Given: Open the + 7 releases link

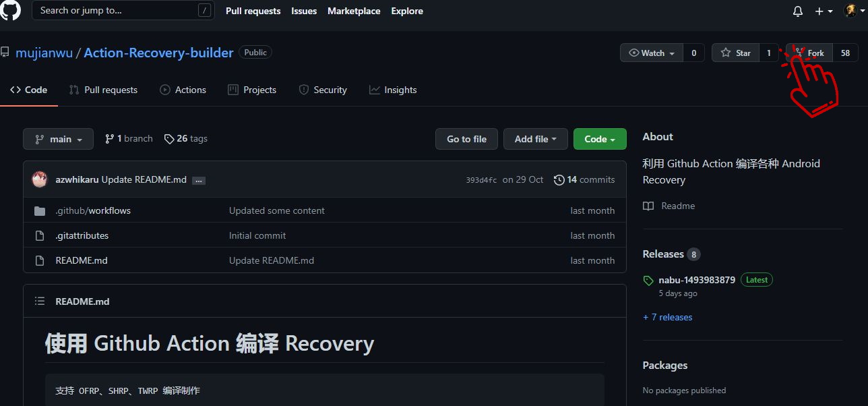Looking at the screenshot, I should (x=667, y=317).
